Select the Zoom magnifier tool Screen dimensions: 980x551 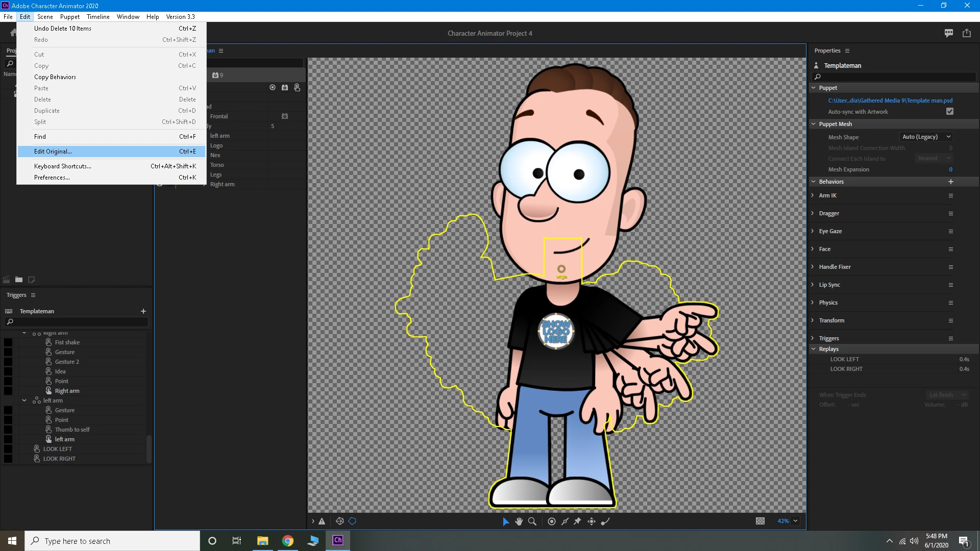pyautogui.click(x=532, y=521)
